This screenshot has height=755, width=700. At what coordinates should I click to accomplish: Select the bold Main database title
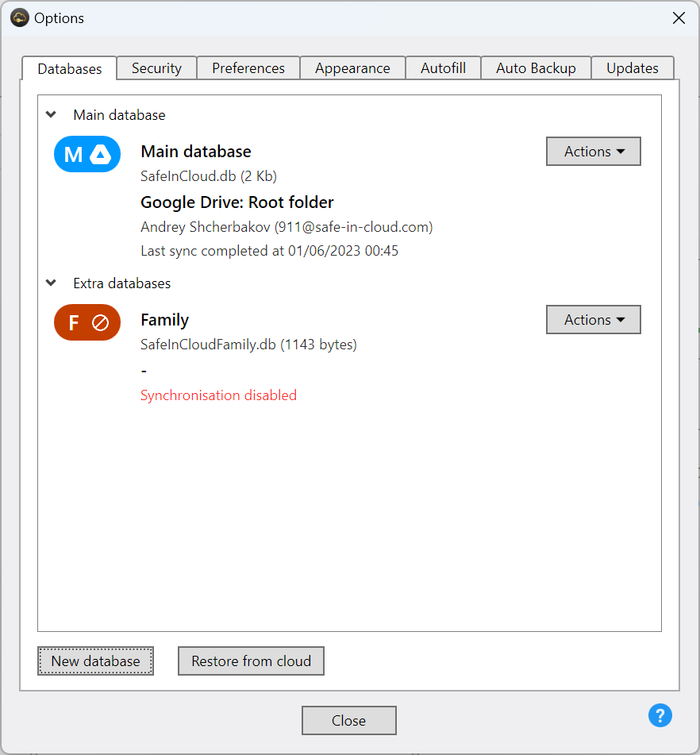tap(196, 152)
